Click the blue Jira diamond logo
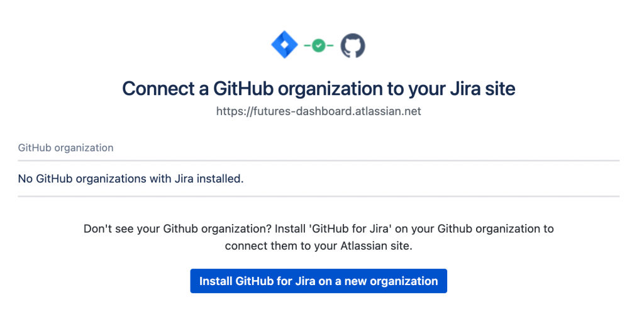The height and width of the screenshot is (331, 644). tap(284, 45)
